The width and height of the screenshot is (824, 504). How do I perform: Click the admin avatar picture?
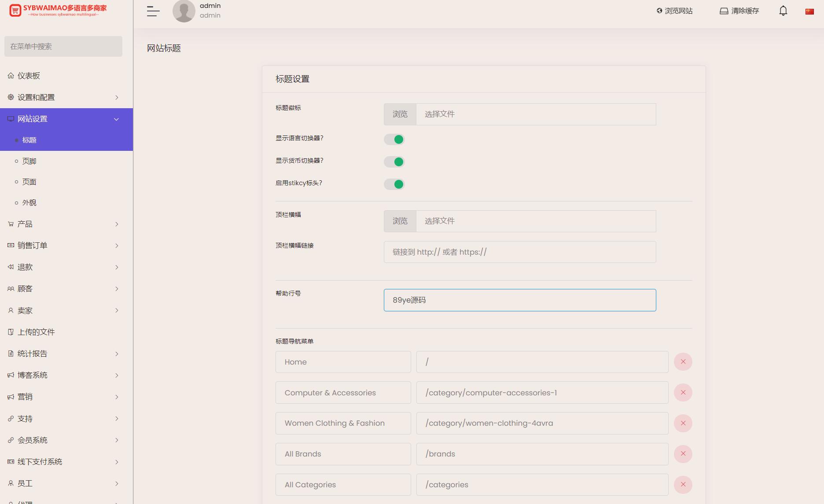tap(184, 11)
